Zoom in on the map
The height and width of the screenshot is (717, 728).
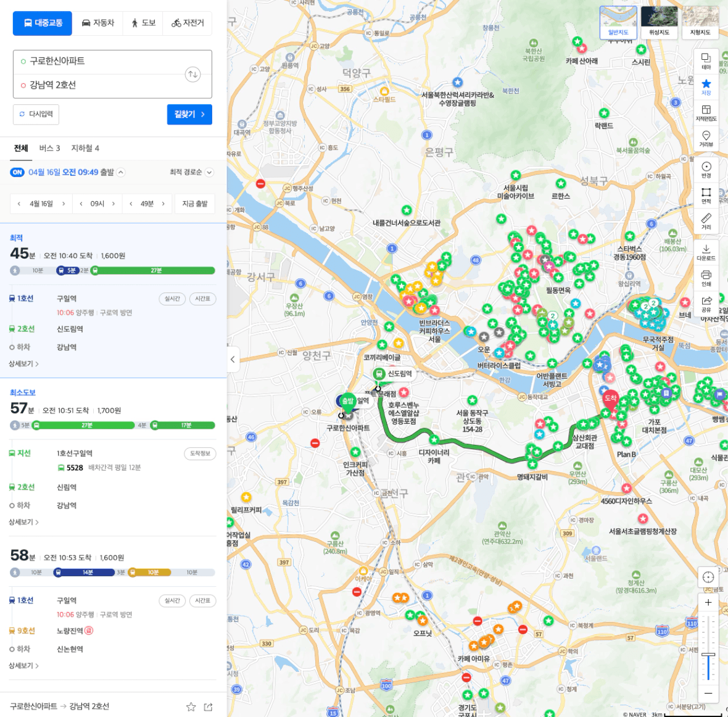708,602
